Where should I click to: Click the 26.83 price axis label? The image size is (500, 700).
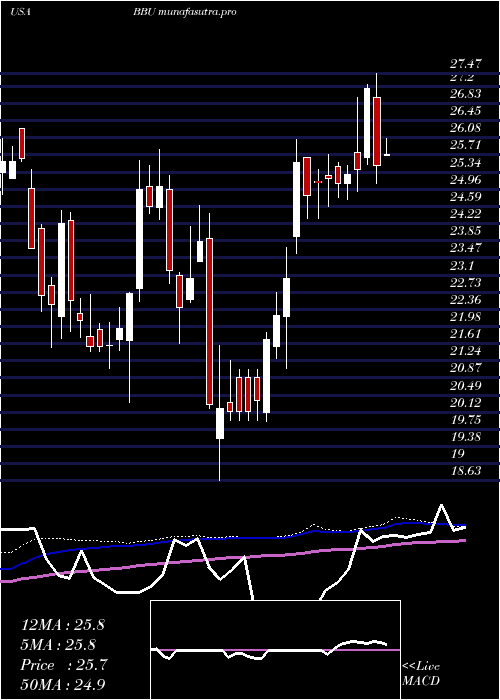pos(466,94)
